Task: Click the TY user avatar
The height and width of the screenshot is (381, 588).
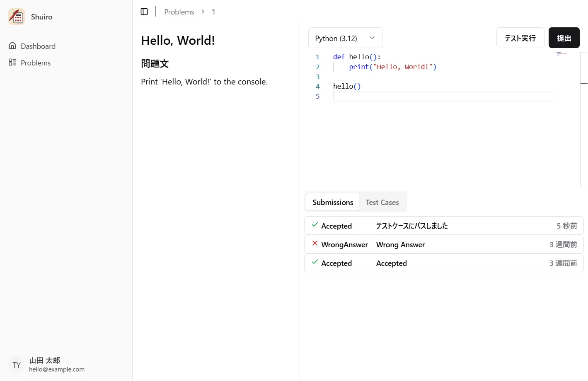Action: 17,365
